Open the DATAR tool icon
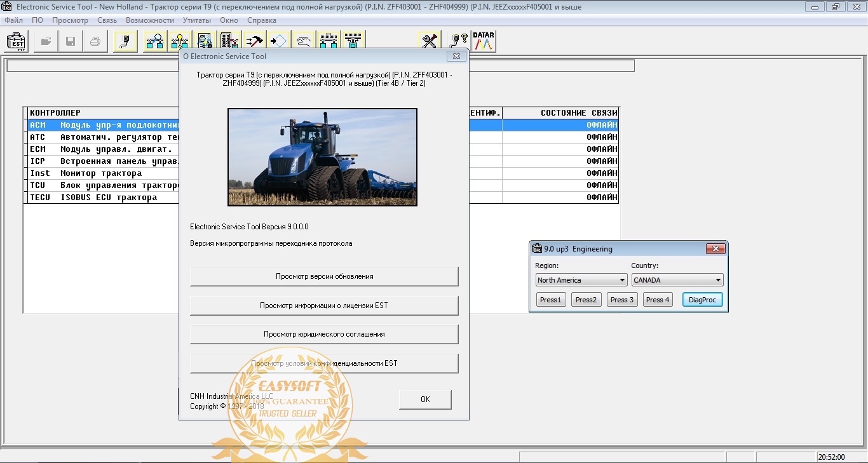The height and width of the screenshot is (463, 868). tap(484, 41)
